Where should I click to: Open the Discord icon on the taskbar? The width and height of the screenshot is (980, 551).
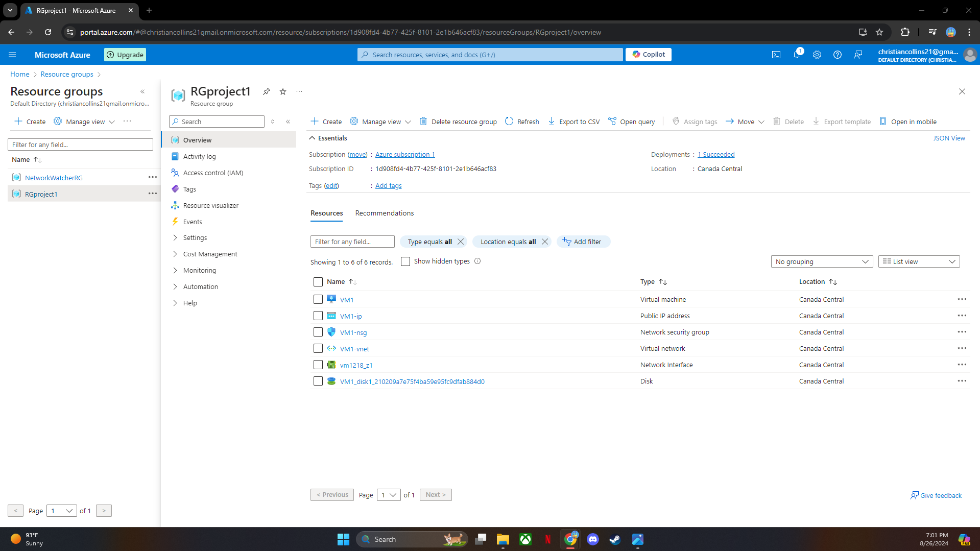pos(592,539)
